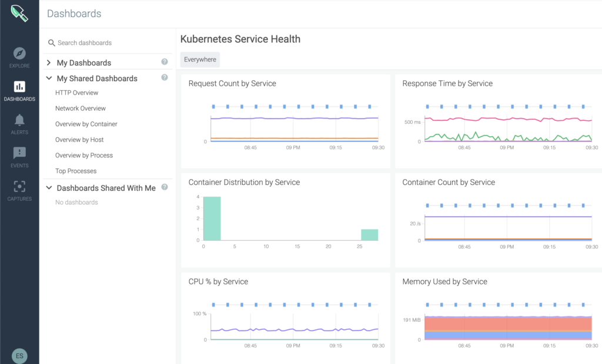This screenshot has height=364, width=602.
Task: Click help icon beside My Dashboards
Action: 165,62
